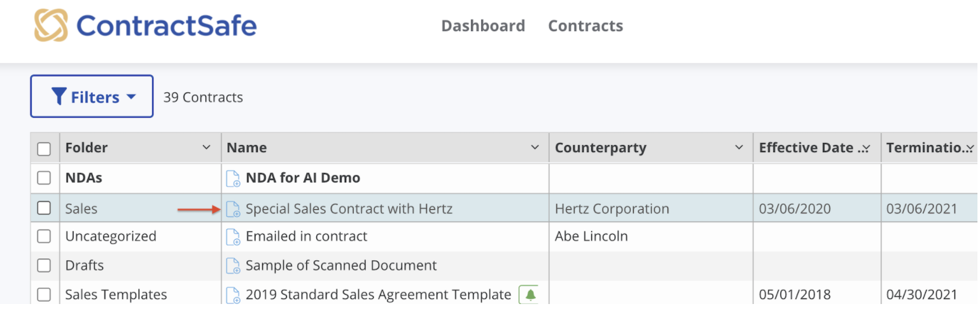980x318 pixels.
Task: Expand the Counterparty column dropdown arrow
Action: tap(739, 148)
